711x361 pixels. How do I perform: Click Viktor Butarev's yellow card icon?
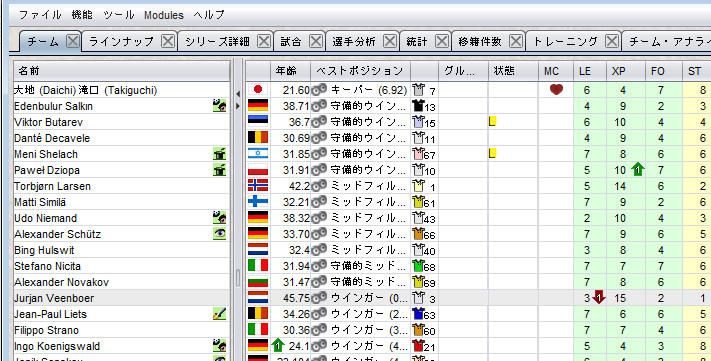(x=492, y=121)
